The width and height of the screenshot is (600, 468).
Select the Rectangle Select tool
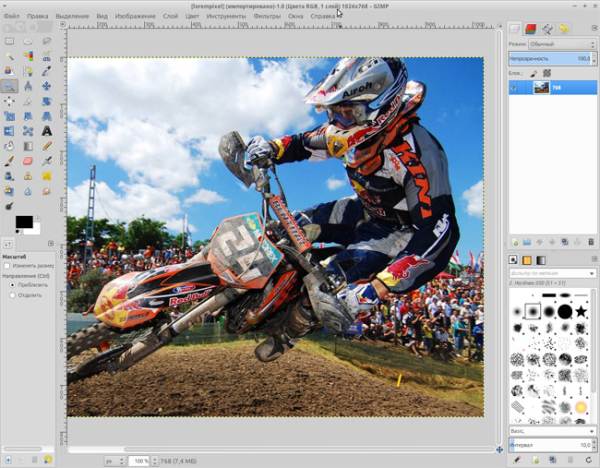(x=9, y=41)
